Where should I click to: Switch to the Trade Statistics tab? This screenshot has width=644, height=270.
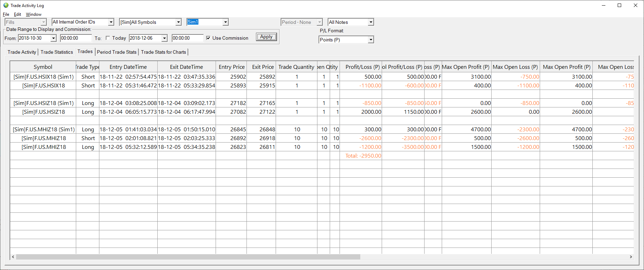57,52
